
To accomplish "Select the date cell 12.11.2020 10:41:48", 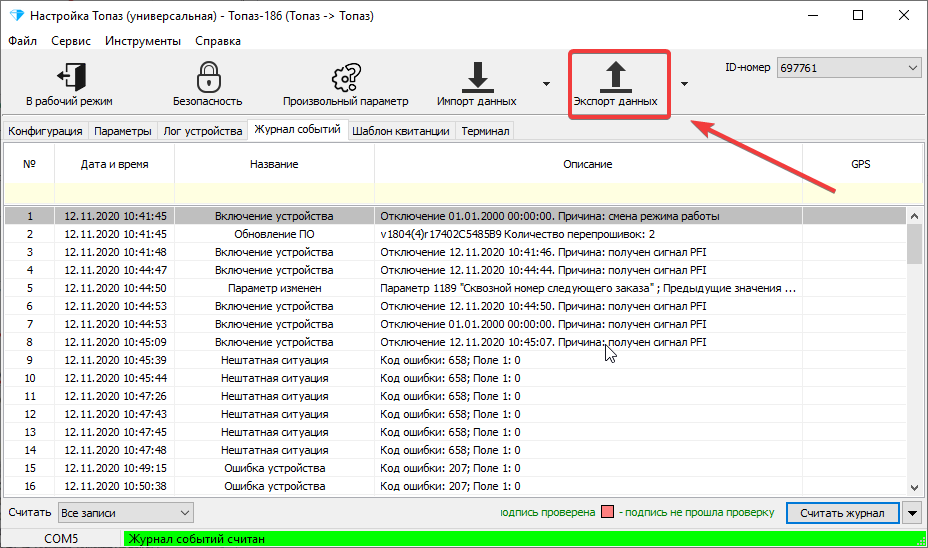I will coord(115,252).
